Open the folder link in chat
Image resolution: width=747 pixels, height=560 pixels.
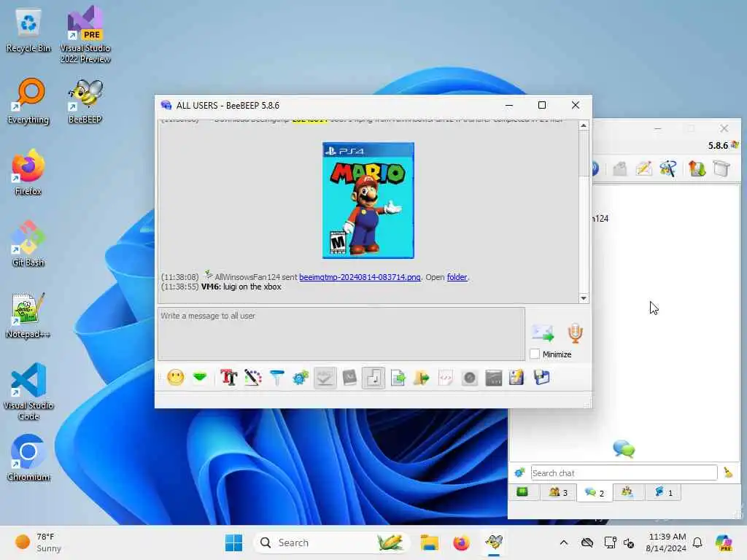pos(457,277)
